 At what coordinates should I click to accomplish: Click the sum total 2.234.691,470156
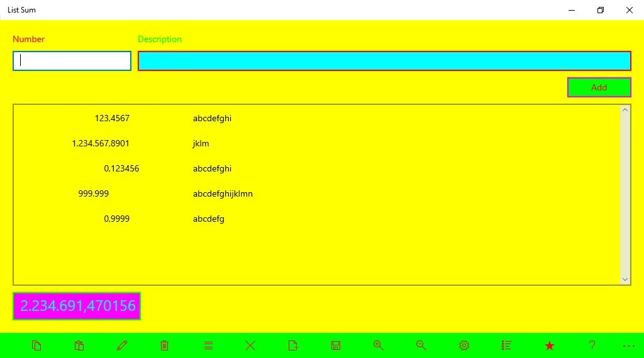tap(77, 306)
